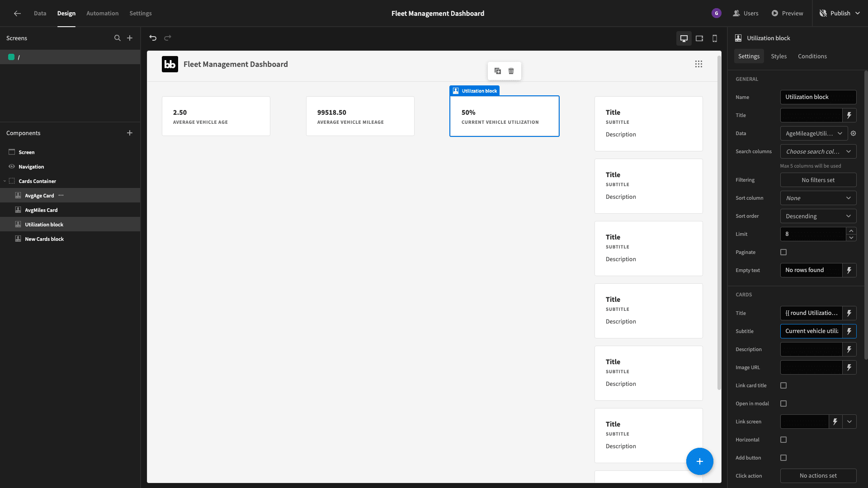The width and height of the screenshot is (868, 488).
Task: Open bindings for card Subtitle field
Action: coord(849,331)
